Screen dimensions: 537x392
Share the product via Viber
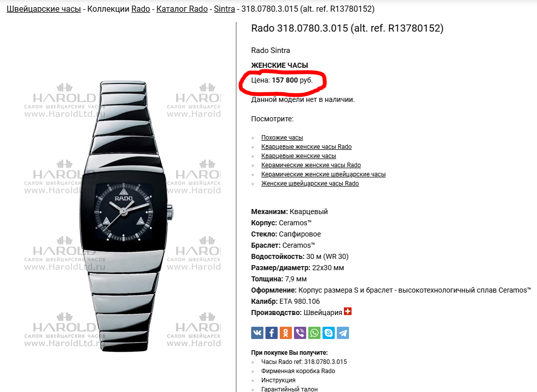[300, 333]
